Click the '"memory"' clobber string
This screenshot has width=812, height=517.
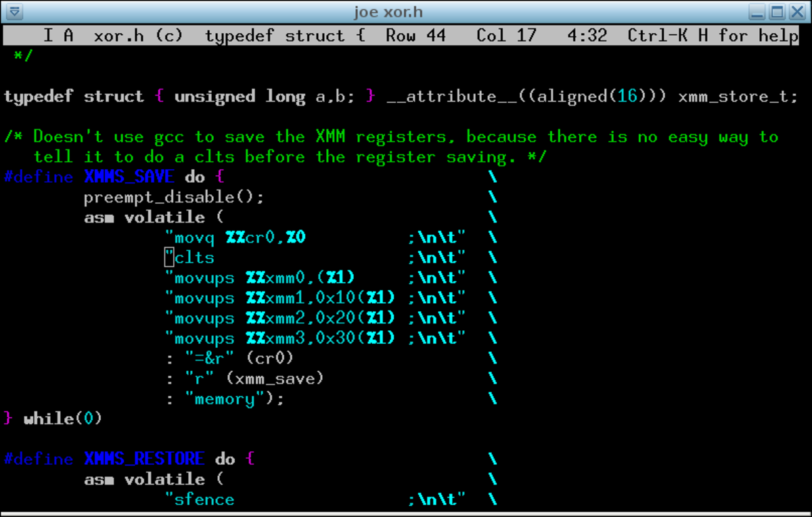(225, 399)
